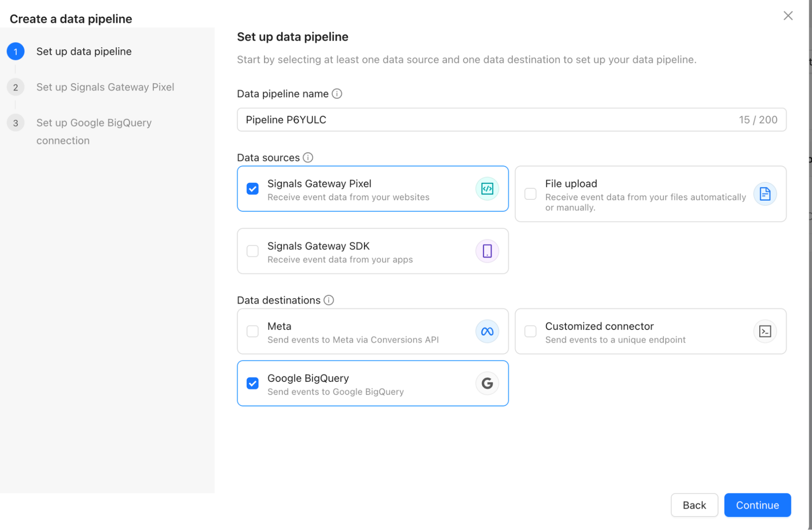
Task: Uncheck the Google BigQuery checkbox
Action: (253, 383)
